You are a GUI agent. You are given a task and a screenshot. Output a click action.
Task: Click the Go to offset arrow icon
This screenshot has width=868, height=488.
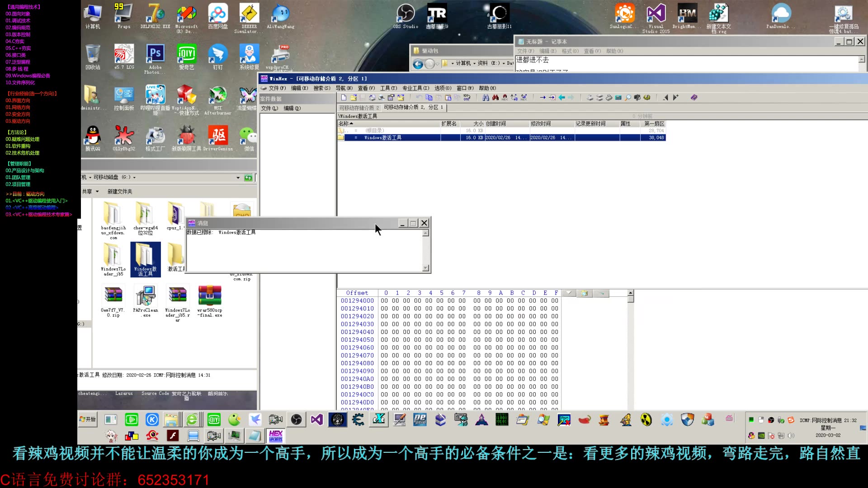542,98
